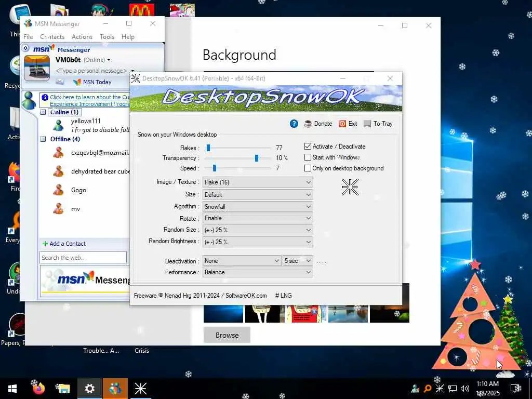Viewport: 532px width, 399px height.
Task: Select the lake landscape background thumbnail
Action: point(348,314)
